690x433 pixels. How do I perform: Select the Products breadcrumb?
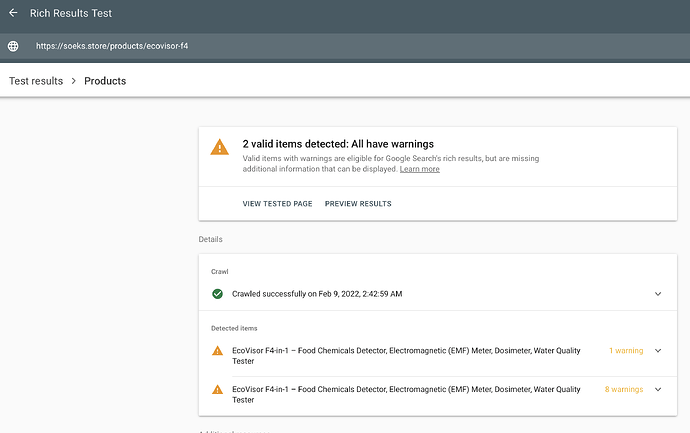click(x=105, y=81)
